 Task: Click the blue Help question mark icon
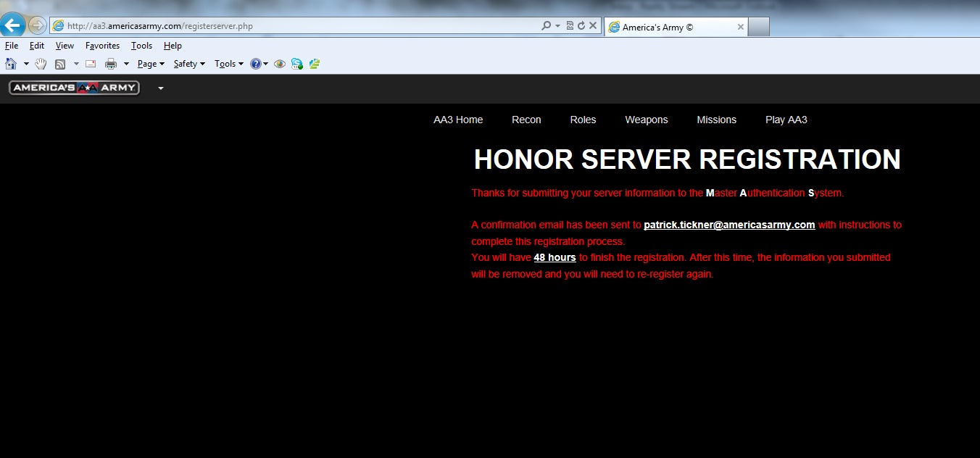point(256,64)
